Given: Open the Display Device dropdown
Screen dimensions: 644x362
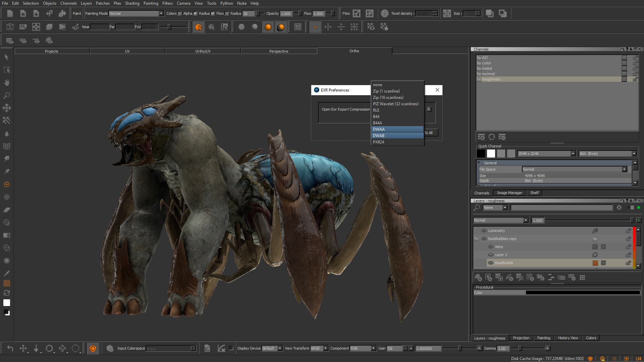Looking at the screenshot, I should (272, 348).
